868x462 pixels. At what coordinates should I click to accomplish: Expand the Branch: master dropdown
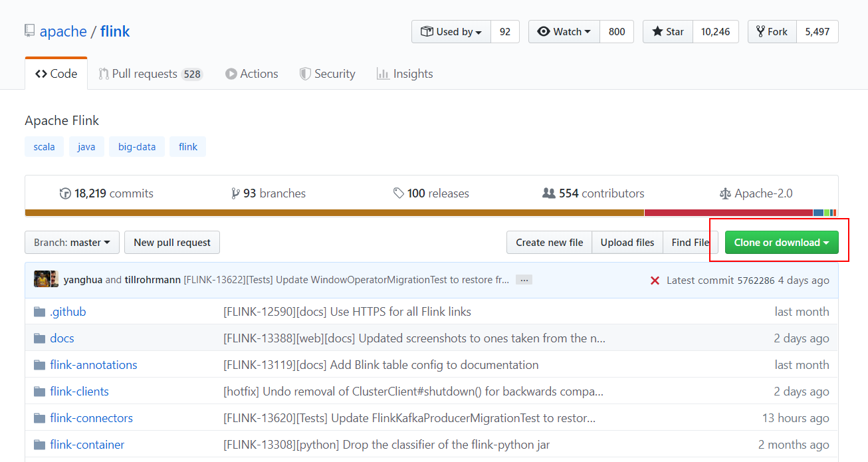tap(72, 243)
